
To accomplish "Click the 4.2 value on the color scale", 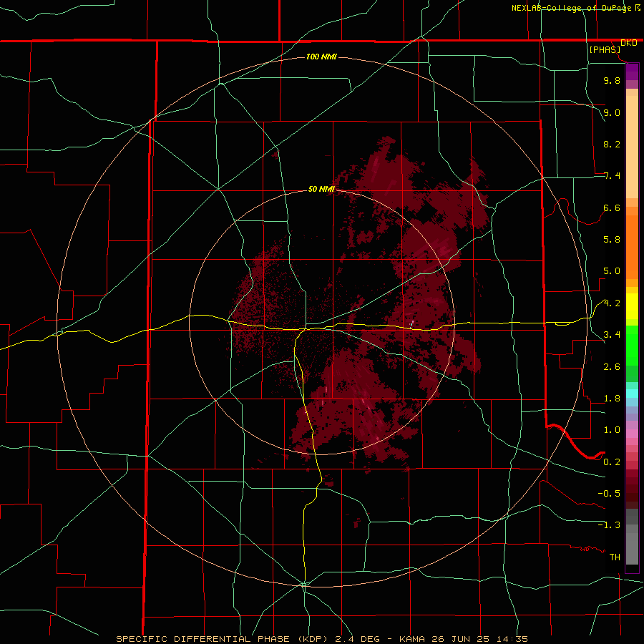I will click(612, 303).
